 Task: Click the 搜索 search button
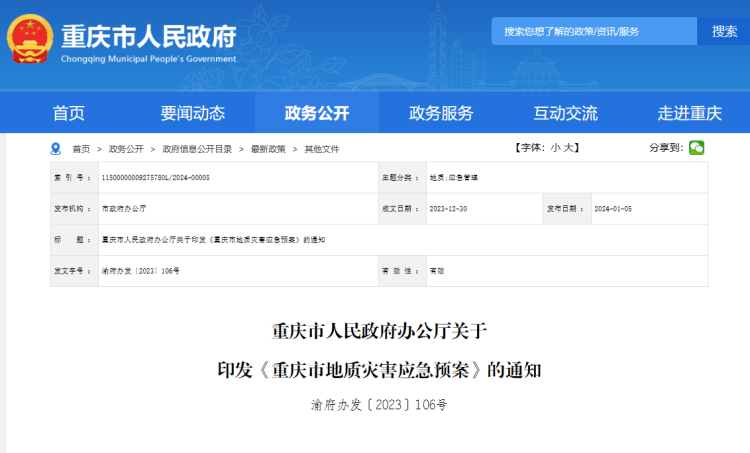click(x=724, y=31)
